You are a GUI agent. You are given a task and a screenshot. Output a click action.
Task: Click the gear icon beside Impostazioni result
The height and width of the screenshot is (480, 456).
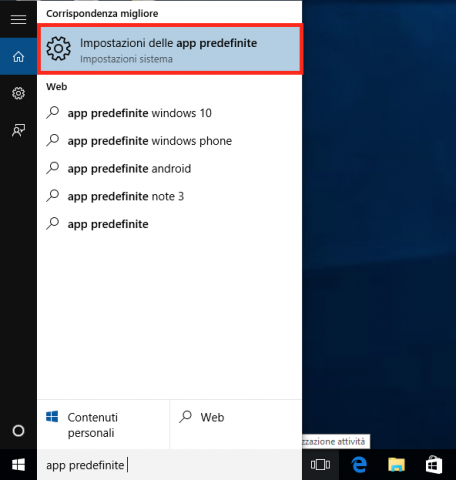point(59,49)
